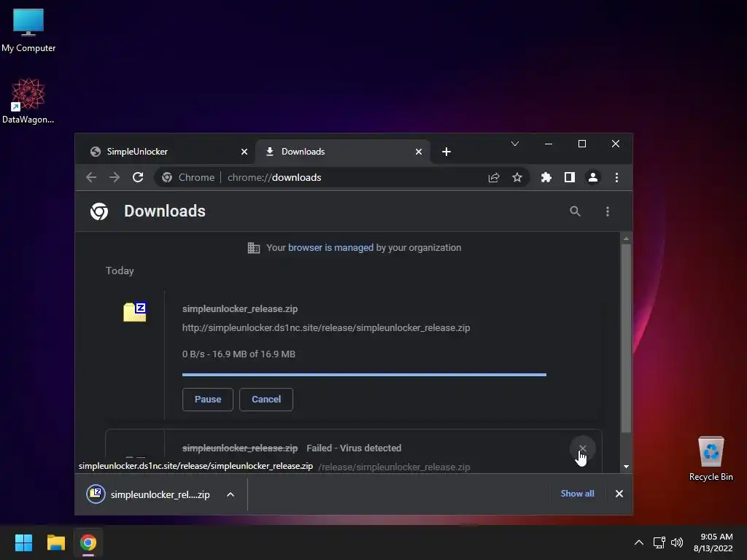Open the Recycle Bin on desktop

pos(711,459)
